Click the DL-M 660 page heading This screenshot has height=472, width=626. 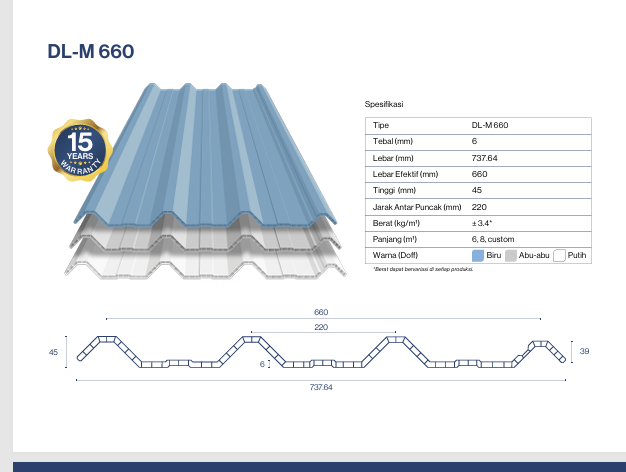(91, 52)
